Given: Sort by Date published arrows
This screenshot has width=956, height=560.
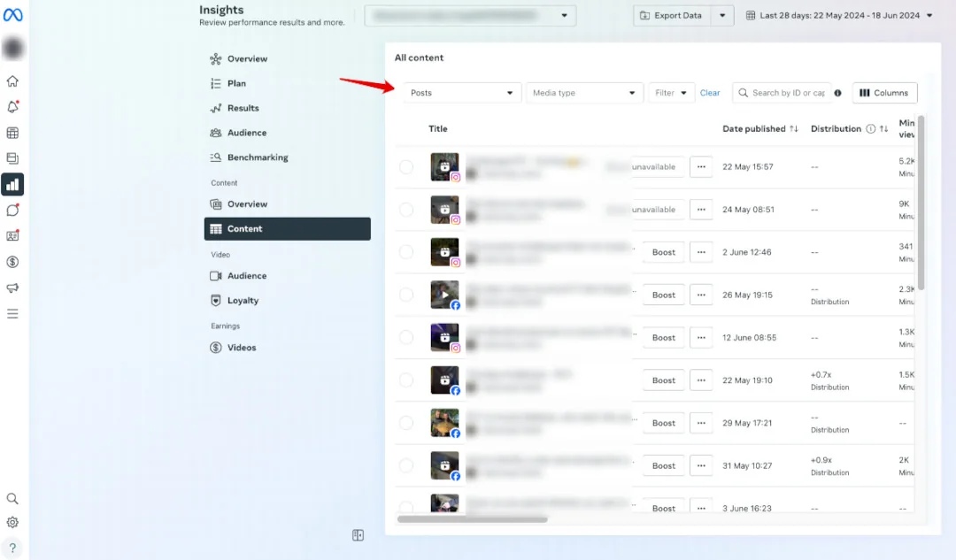Looking at the screenshot, I should 794,128.
